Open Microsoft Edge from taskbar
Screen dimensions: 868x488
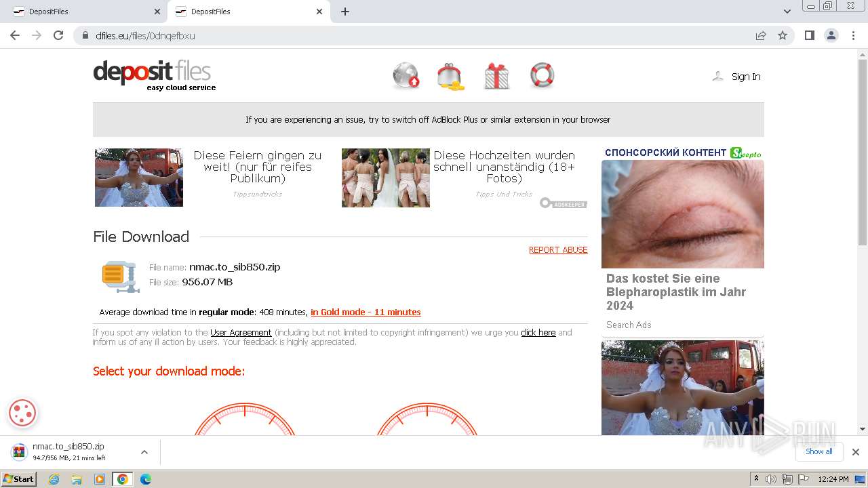coord(145,479)
